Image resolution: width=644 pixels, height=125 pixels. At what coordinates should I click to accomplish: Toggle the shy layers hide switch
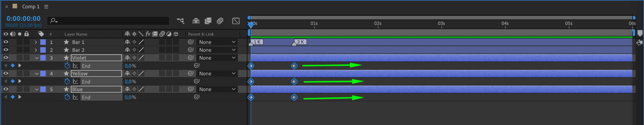point(196,21)
